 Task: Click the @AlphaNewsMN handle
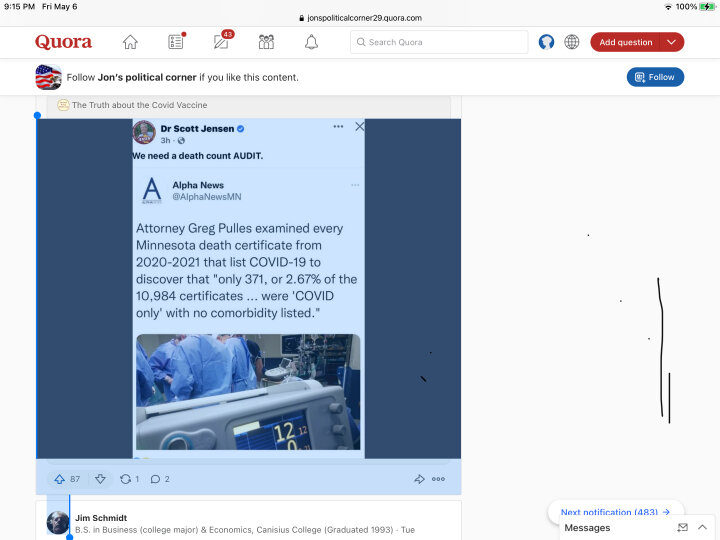click(x=207, y=197)
